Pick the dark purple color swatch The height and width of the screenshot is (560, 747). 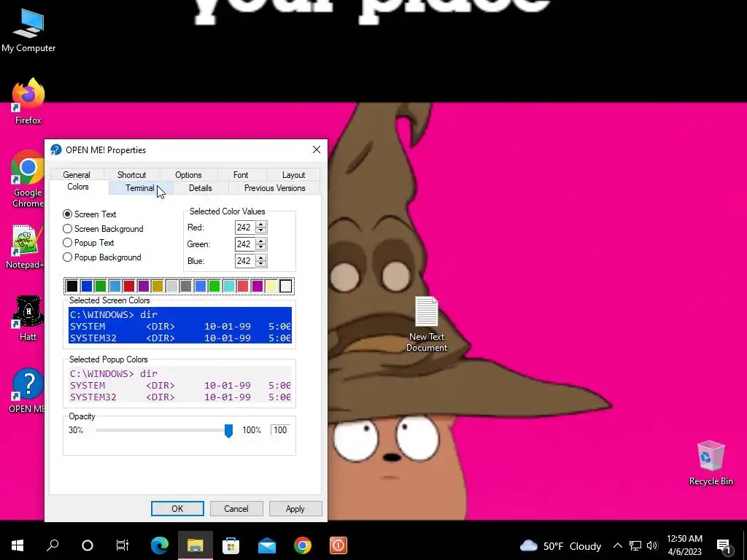pyautogui.click(x=144, y=286)
